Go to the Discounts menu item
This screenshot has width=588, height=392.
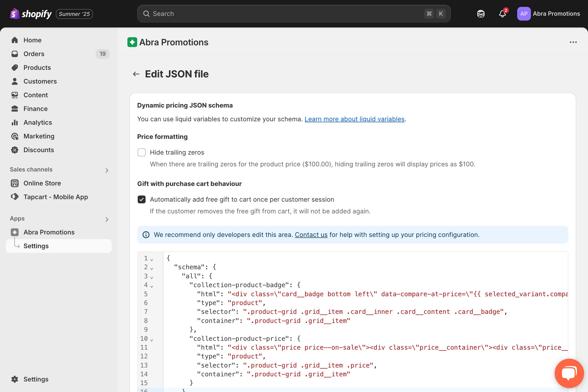[38, 150]
